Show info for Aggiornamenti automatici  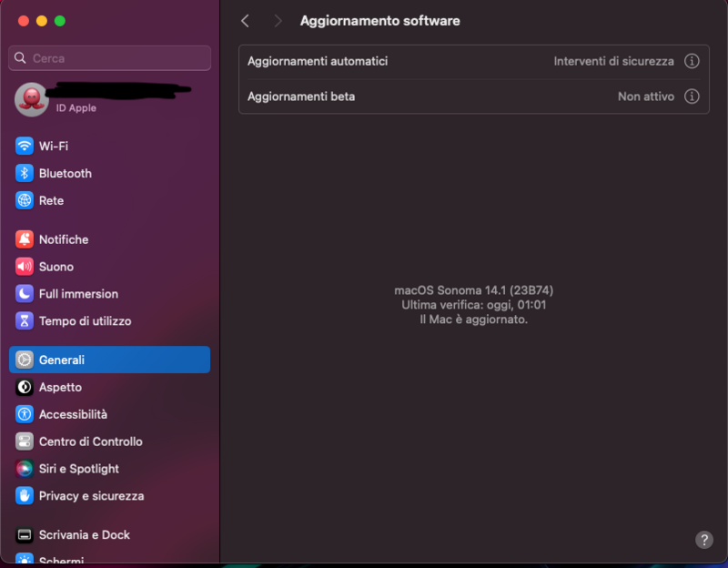692,61
